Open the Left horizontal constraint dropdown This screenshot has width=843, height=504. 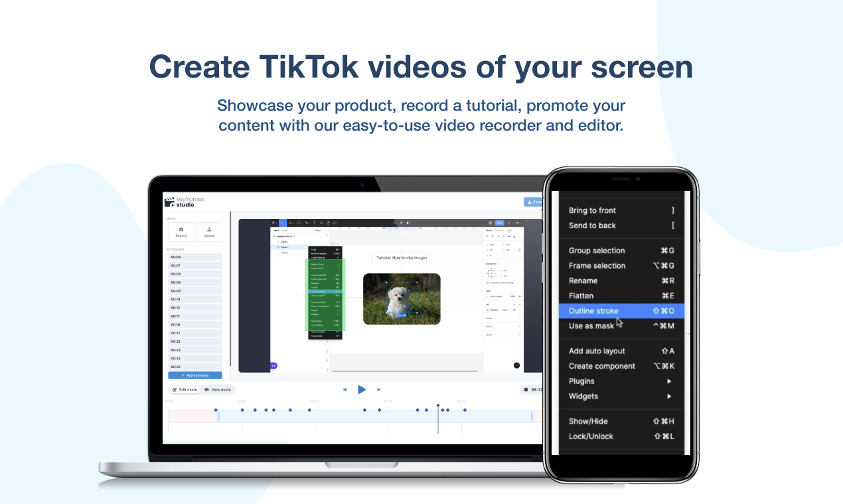click(505, 271)
